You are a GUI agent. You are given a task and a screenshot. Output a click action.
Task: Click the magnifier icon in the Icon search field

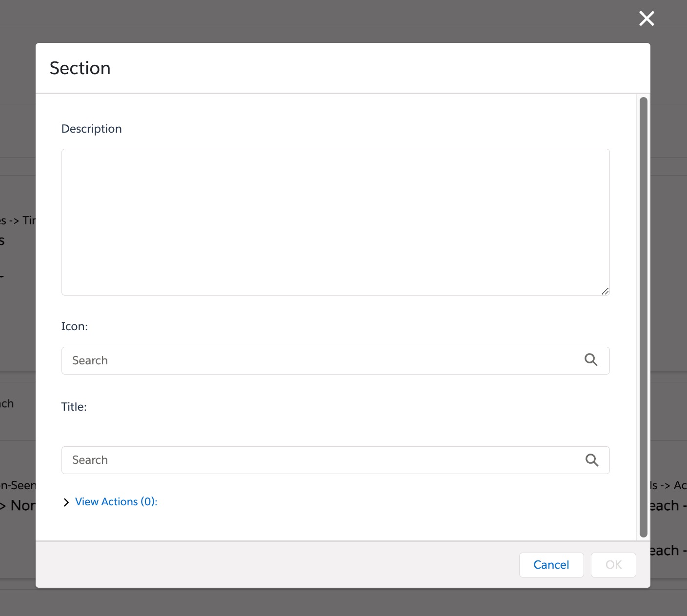point(591,360)
